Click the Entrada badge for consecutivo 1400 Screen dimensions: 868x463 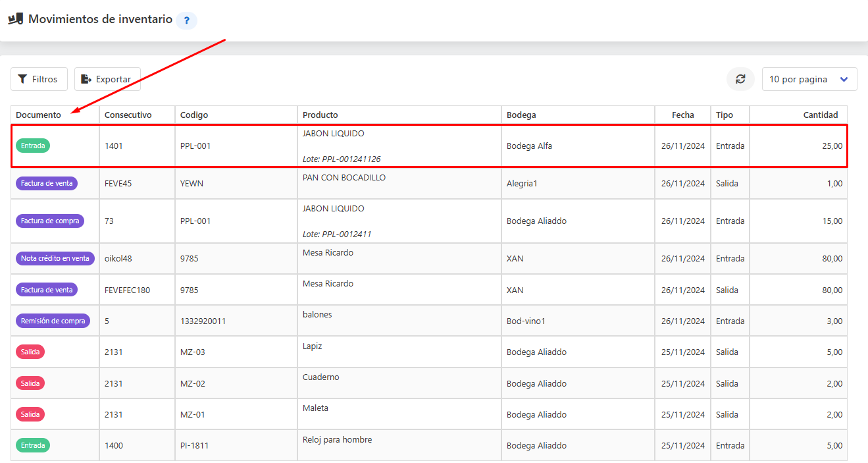pos(33,445)
